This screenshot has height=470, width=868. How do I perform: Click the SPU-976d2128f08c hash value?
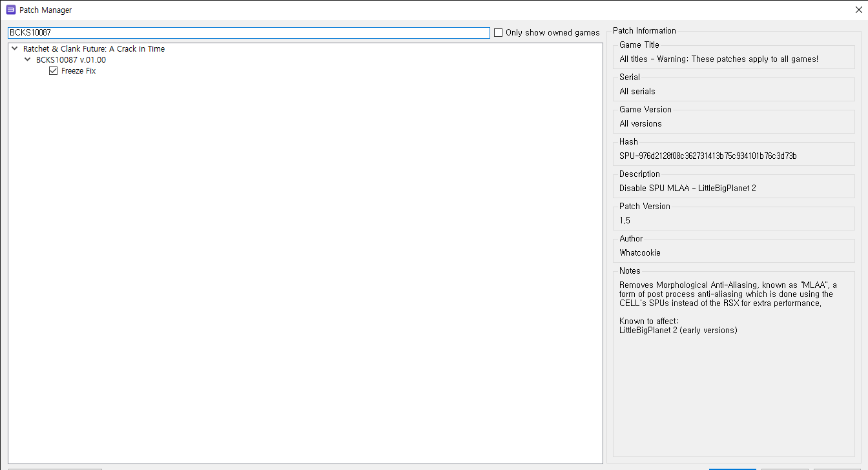pyautogui.click(x=708, y=156)
